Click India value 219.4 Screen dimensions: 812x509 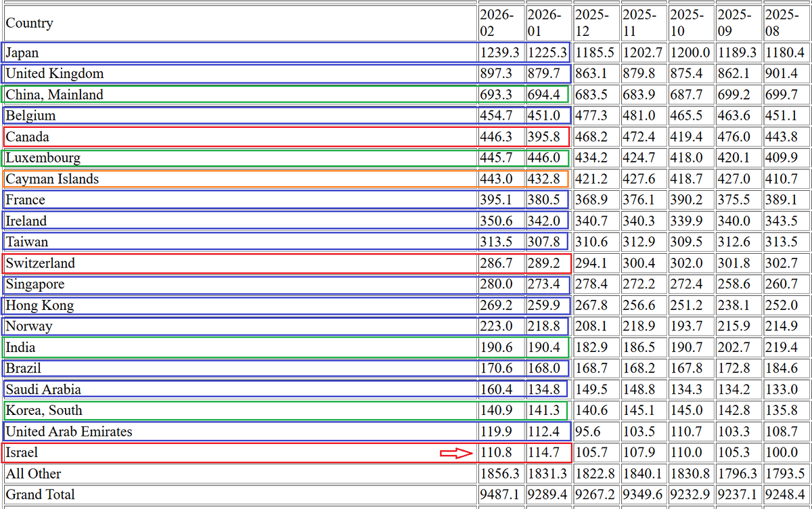(781, 347)
